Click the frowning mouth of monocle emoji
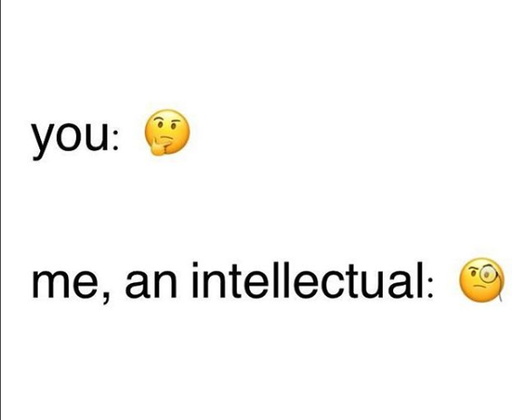 click(x=480, y=288)
